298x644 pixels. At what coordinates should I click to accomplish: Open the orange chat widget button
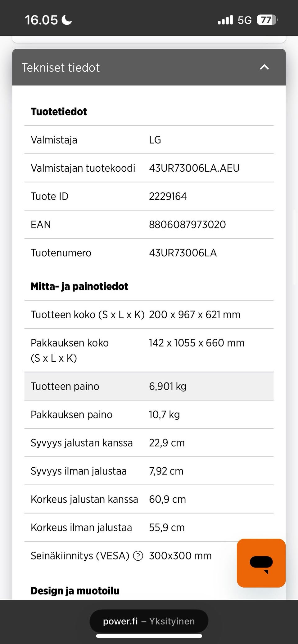point(261,563)
